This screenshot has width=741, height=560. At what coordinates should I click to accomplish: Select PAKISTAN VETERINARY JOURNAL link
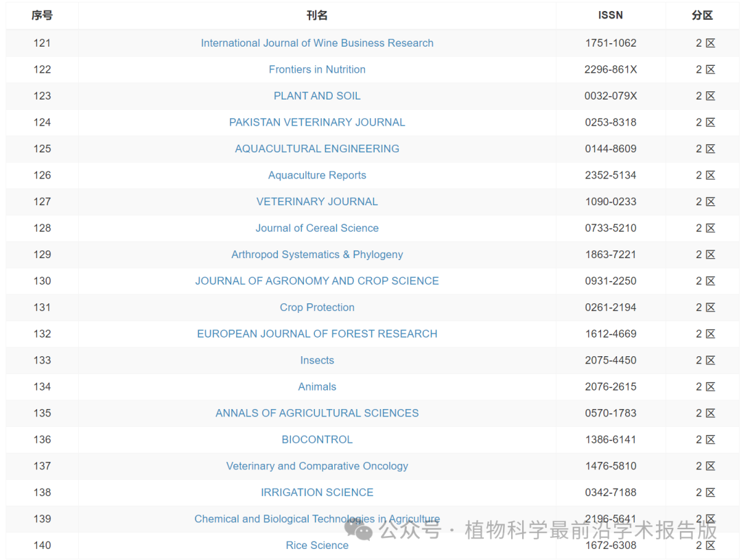click(x=317, y=122)
